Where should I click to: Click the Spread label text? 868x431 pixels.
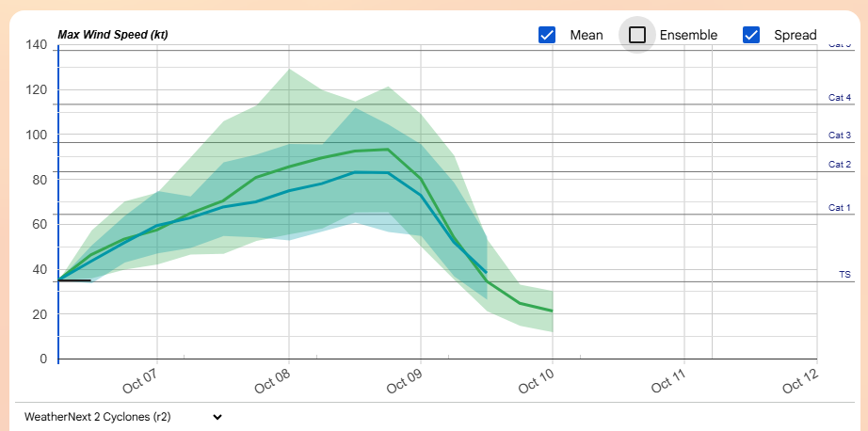coord(795,36)
